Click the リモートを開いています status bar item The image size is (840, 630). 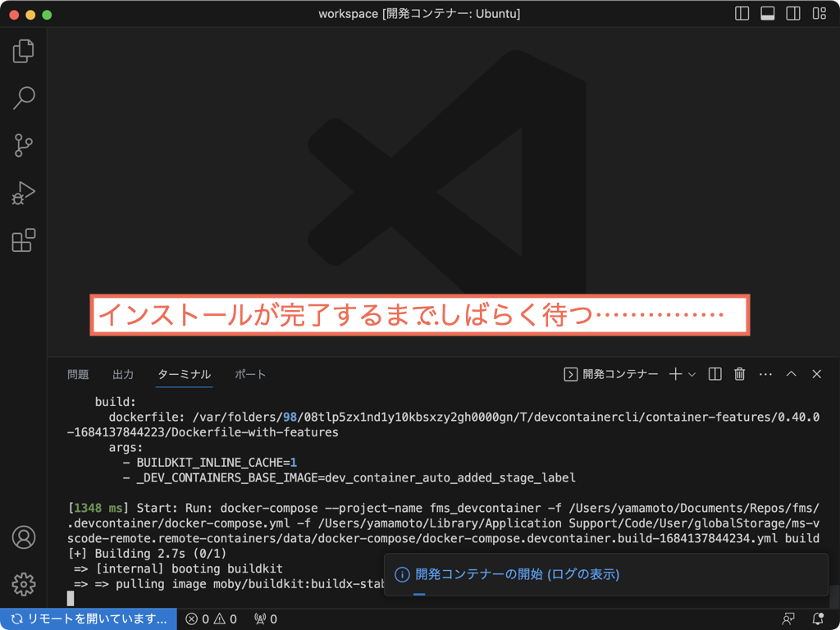(x=89, y=619)
